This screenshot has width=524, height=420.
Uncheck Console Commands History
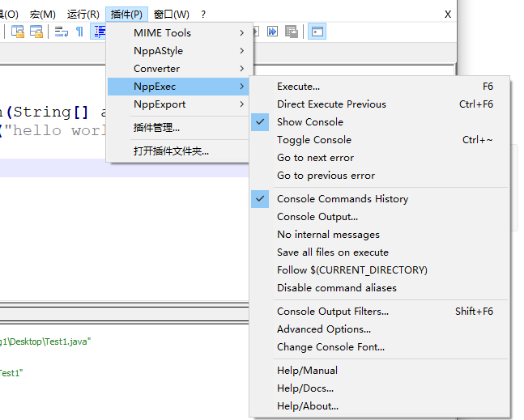(x=342, y=198)
